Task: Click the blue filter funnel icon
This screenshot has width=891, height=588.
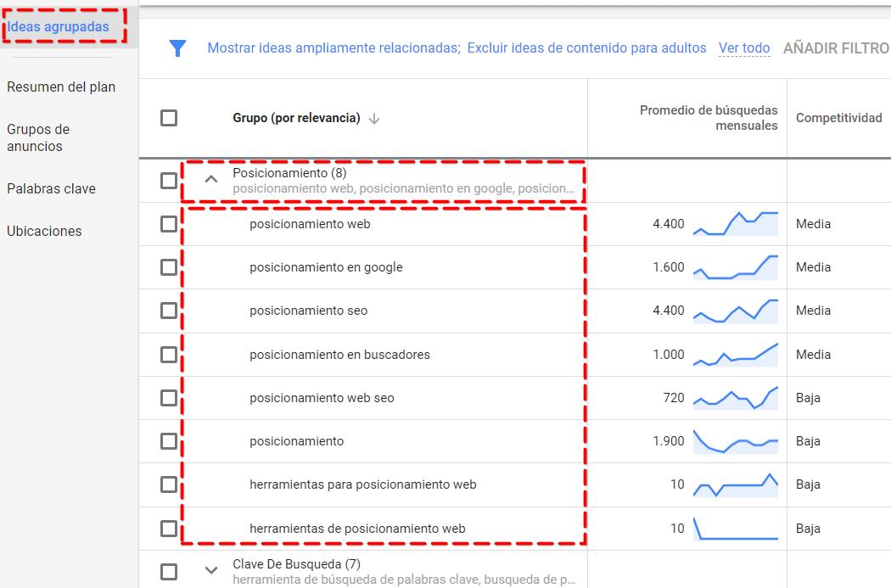Action: (177, 48)
